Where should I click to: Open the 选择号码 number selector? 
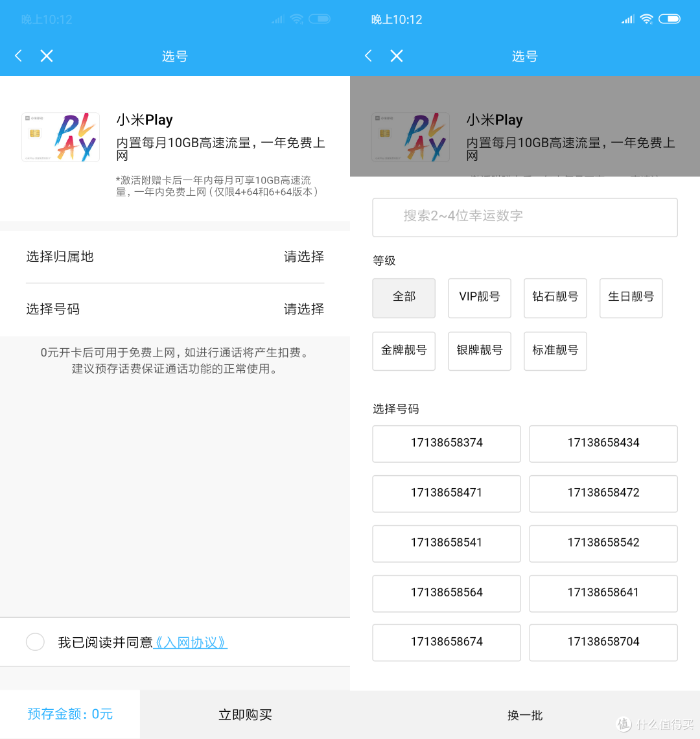[175, 309]
